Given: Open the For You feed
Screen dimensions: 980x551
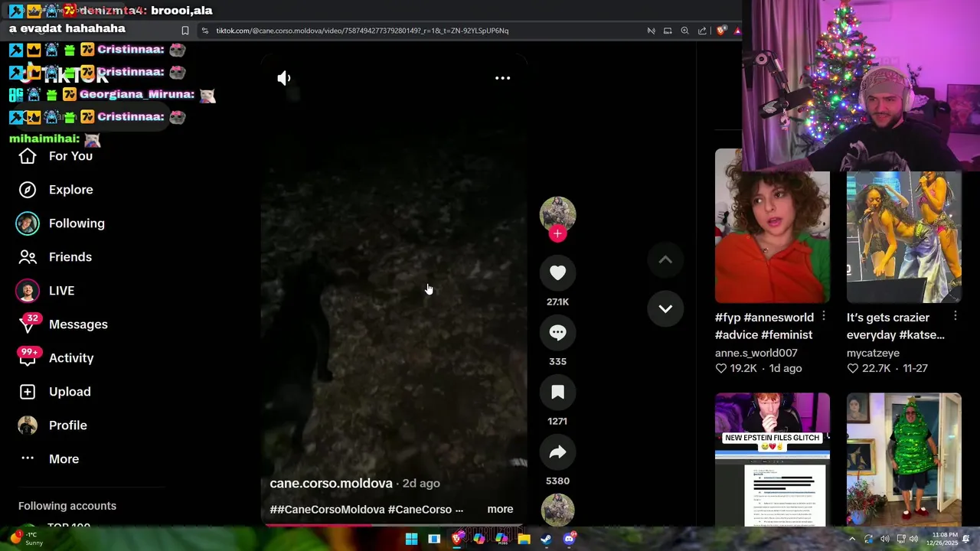Looking at the screenshot, I should point(70,156).
